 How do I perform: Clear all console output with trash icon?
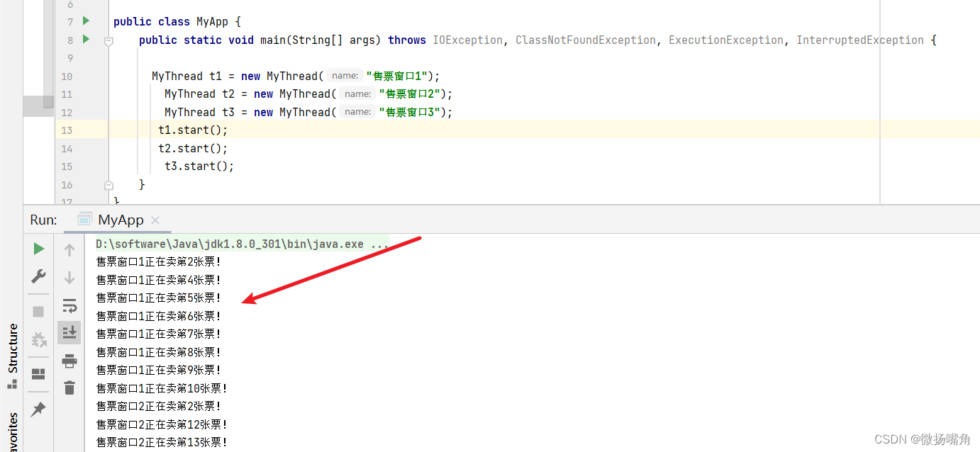(69, 388)
